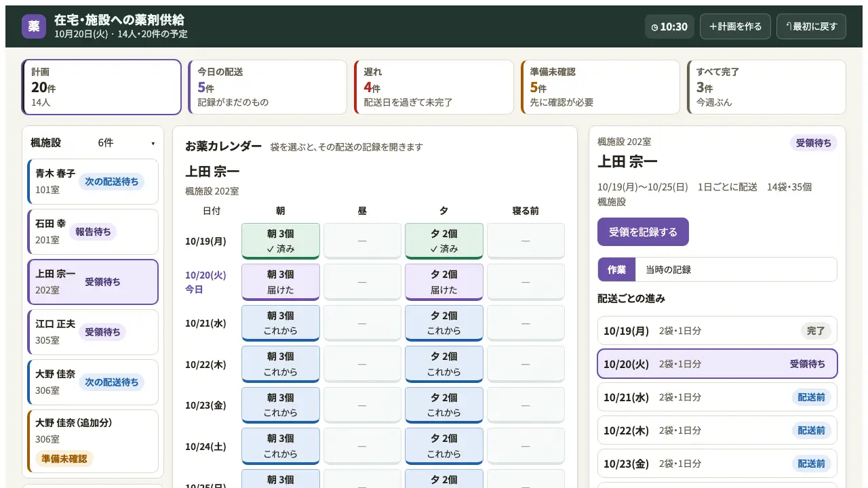The width and height of the screenshot is (868, 488).
Task: Open the 大野 佳奈(追加分) patient card
Action: (93, 441)
